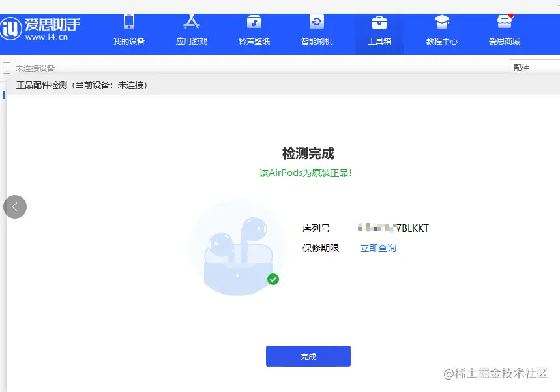Select the 我的设备 menu label
Viewport: 560px width, 392px height.
click(x=129, y=42)
